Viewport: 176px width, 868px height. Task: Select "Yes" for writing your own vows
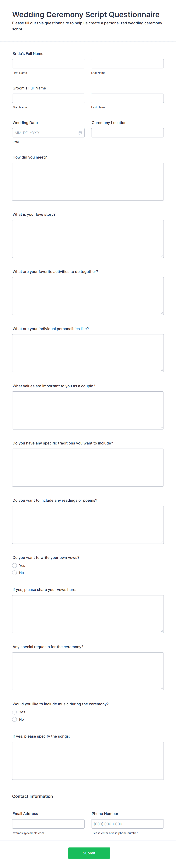(15, 565)
